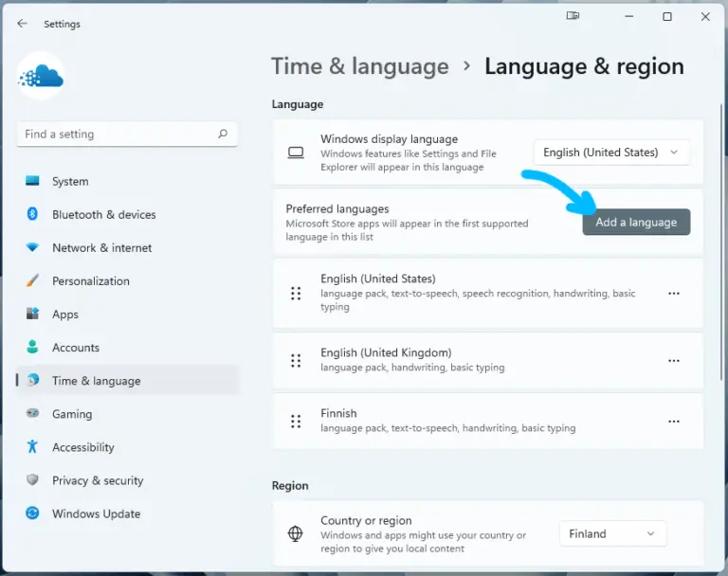Click the Add a language button
This screenshot has height=576, width=728.
point(636,222)
